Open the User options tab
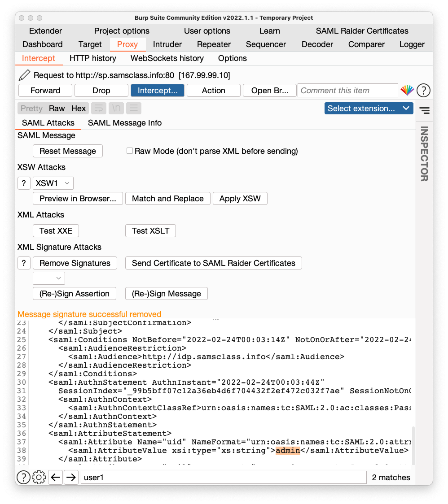 [x=207, y=31]
